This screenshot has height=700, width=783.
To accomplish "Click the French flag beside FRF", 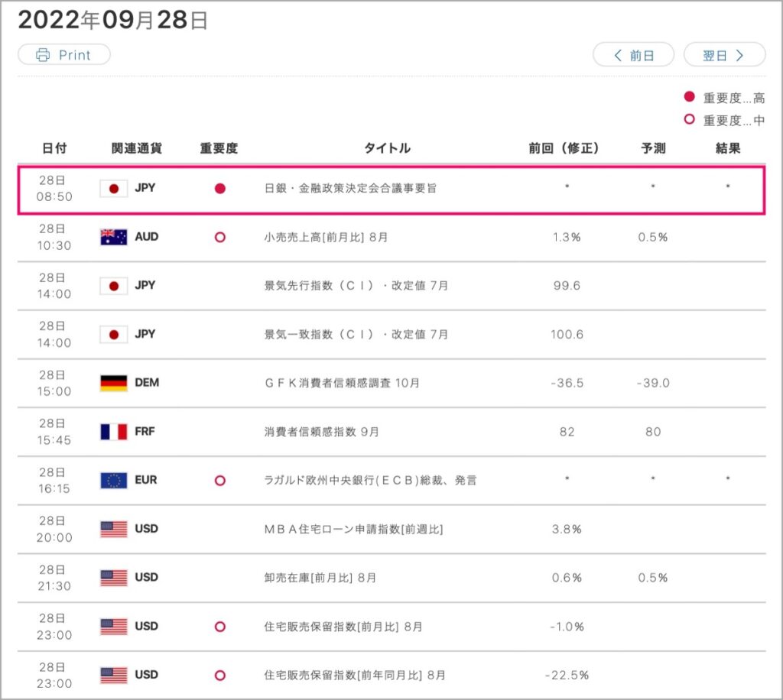I will click(x=114, y=432).
